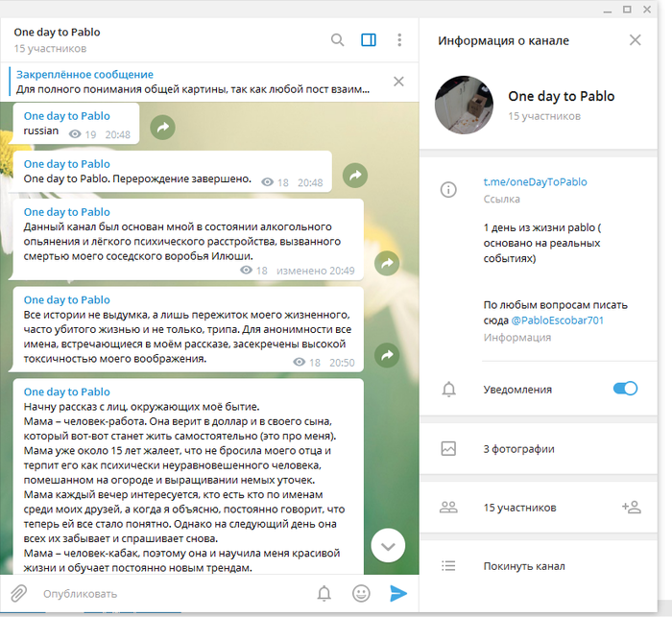Click the "Информация о канале" panel title
Viewport: 672px width, 617px height.
point(503,40)
